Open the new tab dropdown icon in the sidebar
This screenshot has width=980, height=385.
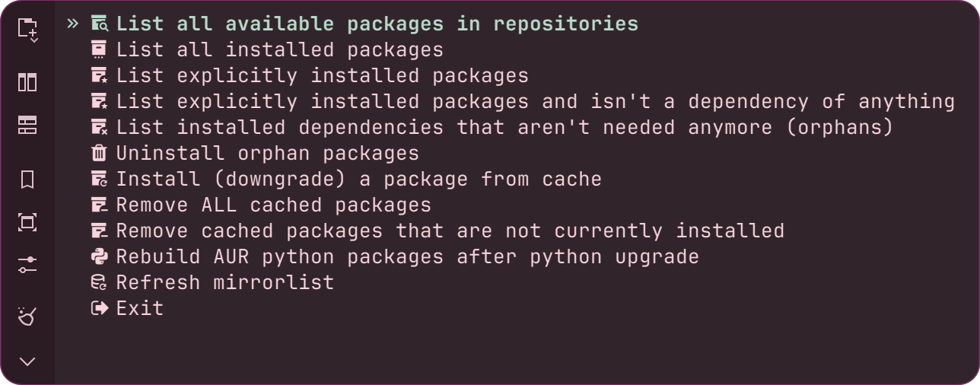27,30
